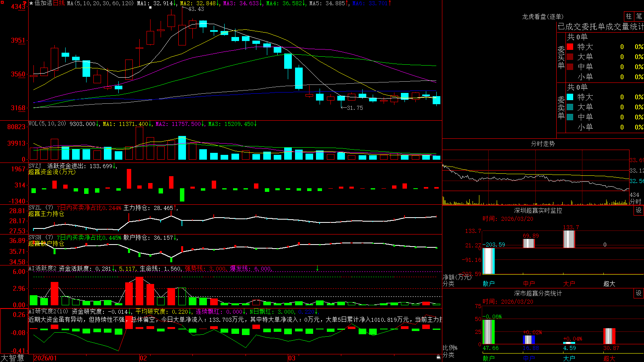Image resolution: width=644 pixels, height=362 pixels.
Task: Click the red question mark icon
Action: point(25,3)
